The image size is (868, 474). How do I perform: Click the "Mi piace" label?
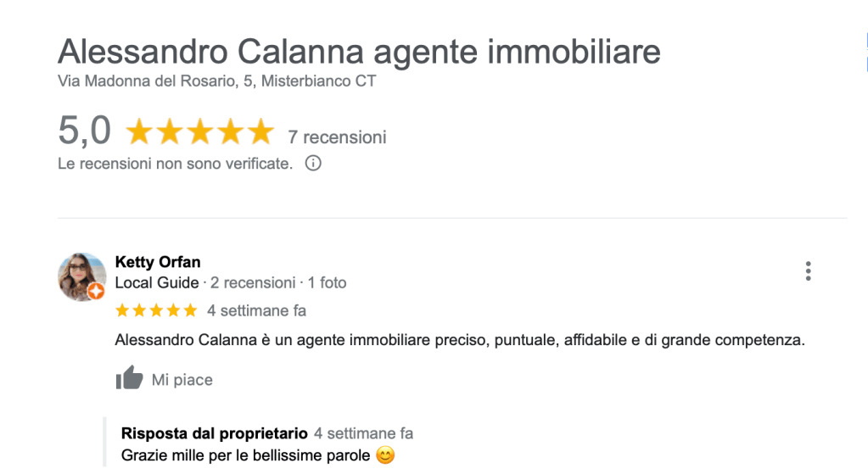[x=182, y=380]
